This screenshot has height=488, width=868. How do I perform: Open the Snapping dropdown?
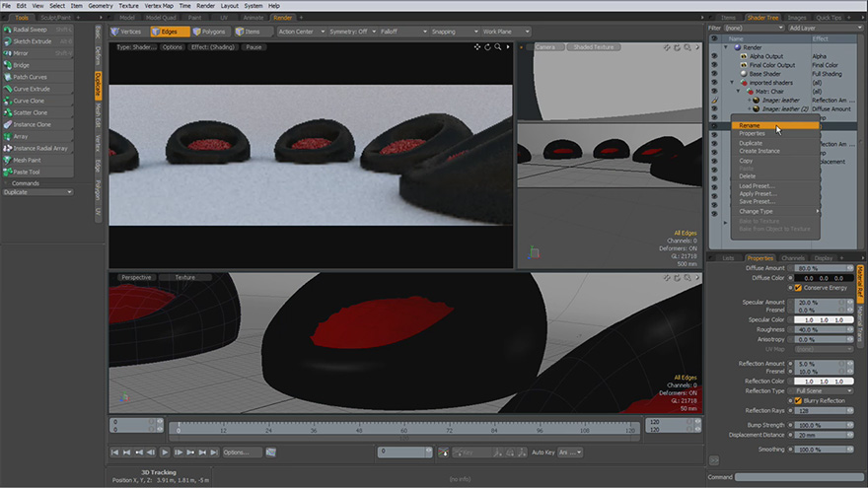click(455, 32)
